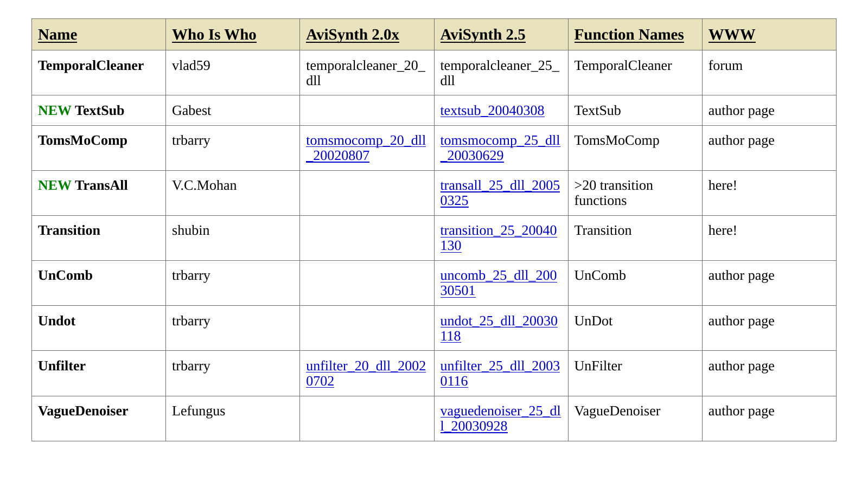The image size is (868, 488).
Task: Click the forum text in TemporalCleaner row
Action: tap(725, 66)
